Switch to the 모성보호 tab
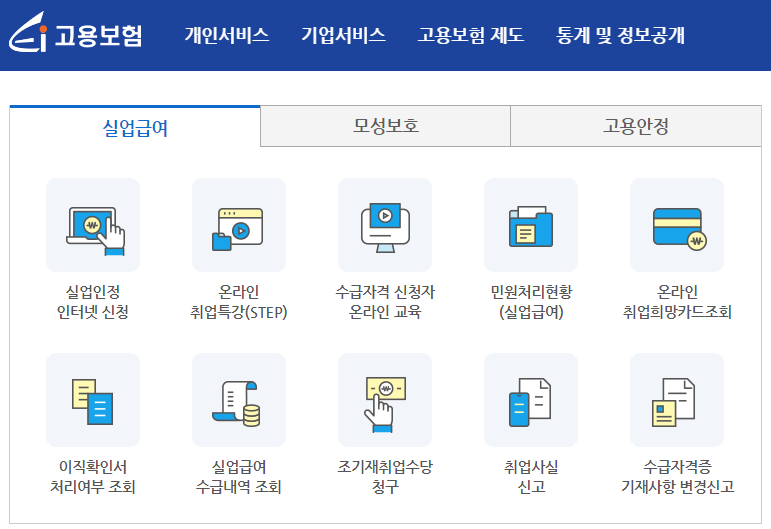Screen dimensions: 771x529 (x=386, y=126)
